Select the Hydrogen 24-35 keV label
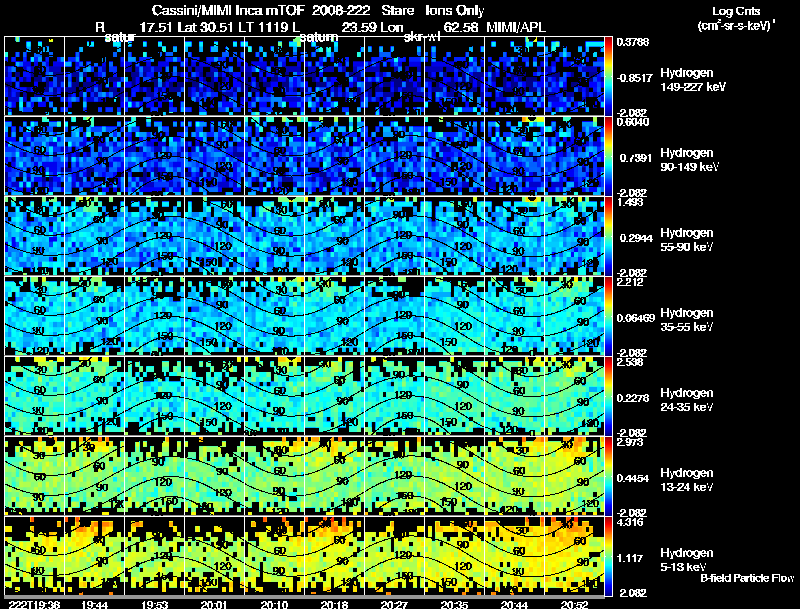The image size is (800, 609). [x=687, y=400]
